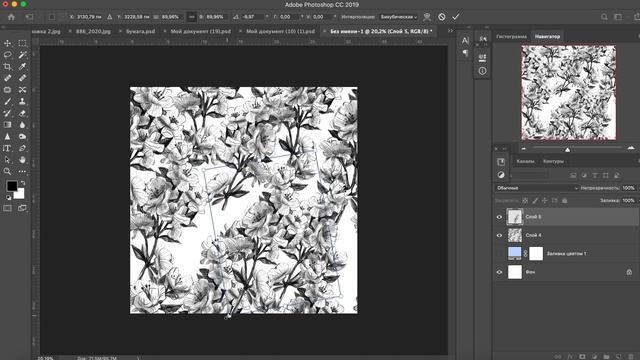Click the Home icon in the options bar

(x=11, y=17)
